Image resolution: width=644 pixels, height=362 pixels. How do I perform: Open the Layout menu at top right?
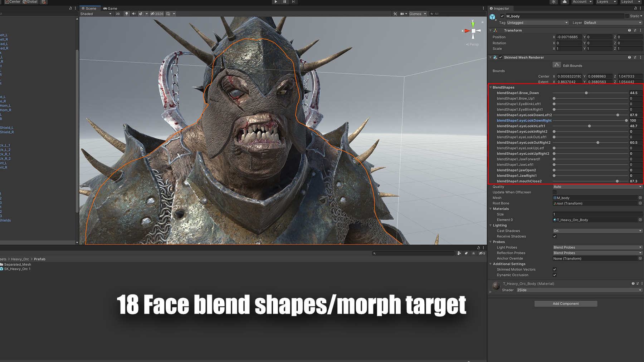(x=630, y=2)
